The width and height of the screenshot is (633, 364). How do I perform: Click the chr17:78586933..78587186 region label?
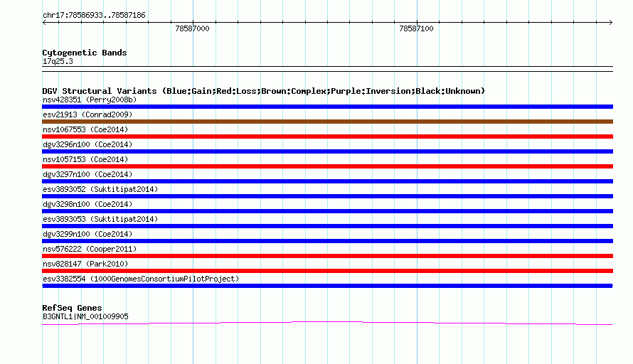tap(94, 16)
